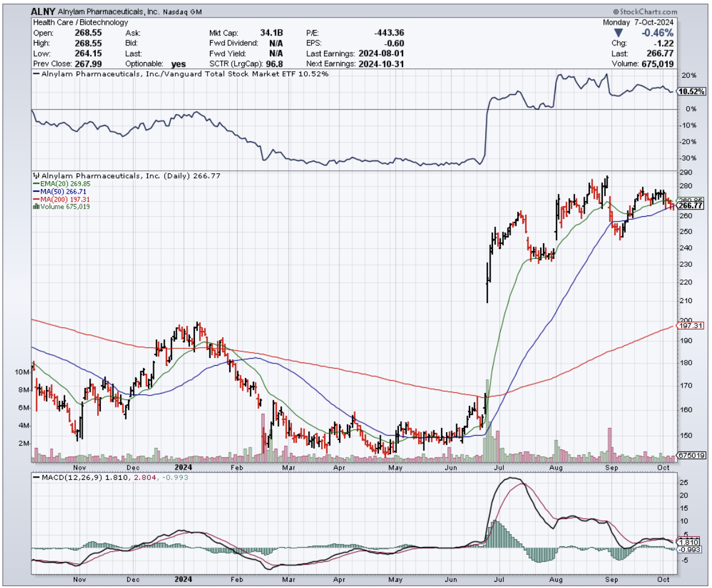
Task: Click the Next Earnings 2024-10-31 date
Action: tap(380, 63)
